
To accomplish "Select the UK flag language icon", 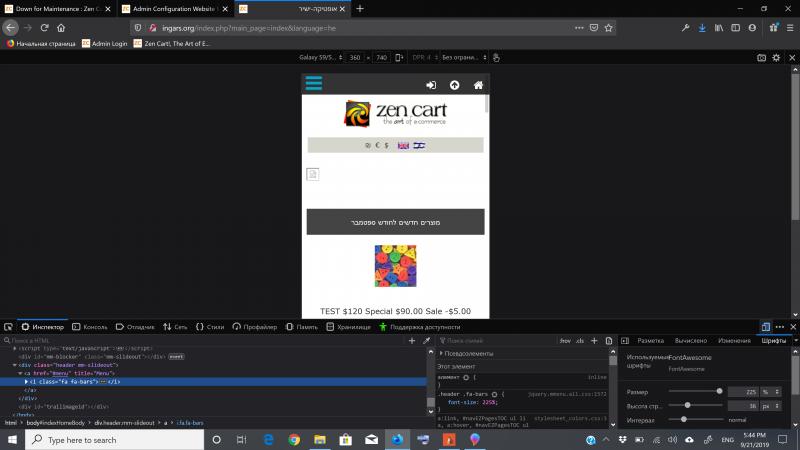I will [x=403, y=145].
